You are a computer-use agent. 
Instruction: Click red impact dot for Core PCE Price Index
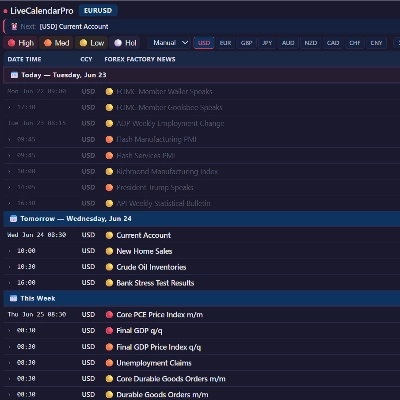click(109, 315)
